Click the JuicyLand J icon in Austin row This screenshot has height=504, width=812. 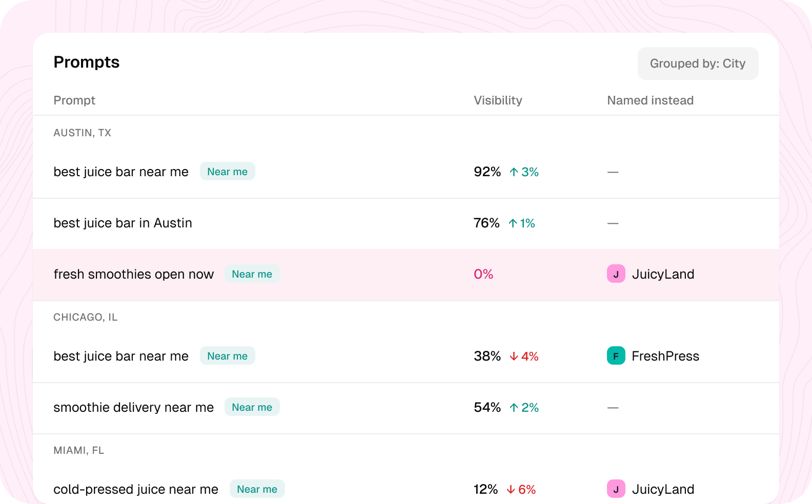[x=616, y=274]
